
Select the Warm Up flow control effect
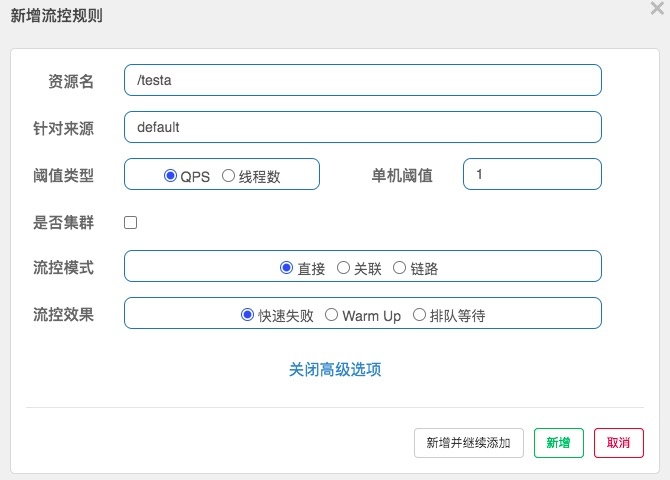click(x=332, y=315)
